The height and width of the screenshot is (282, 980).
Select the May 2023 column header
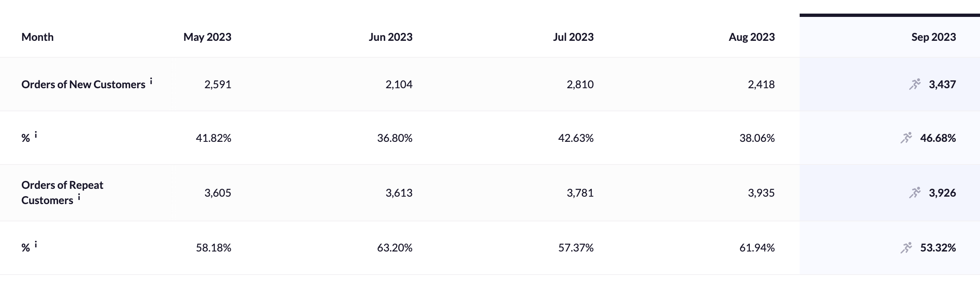207,37
